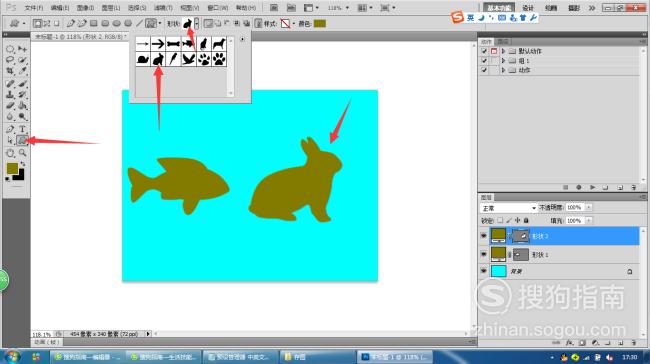Open the style picker dropdown arrow
The image size is (650, 364).
tap(293, 24)
